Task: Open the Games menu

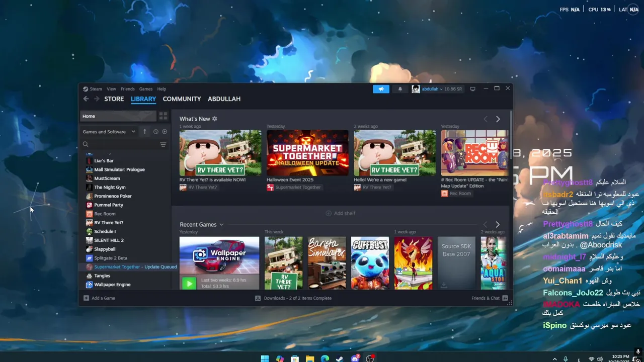Action: [146, 89]
